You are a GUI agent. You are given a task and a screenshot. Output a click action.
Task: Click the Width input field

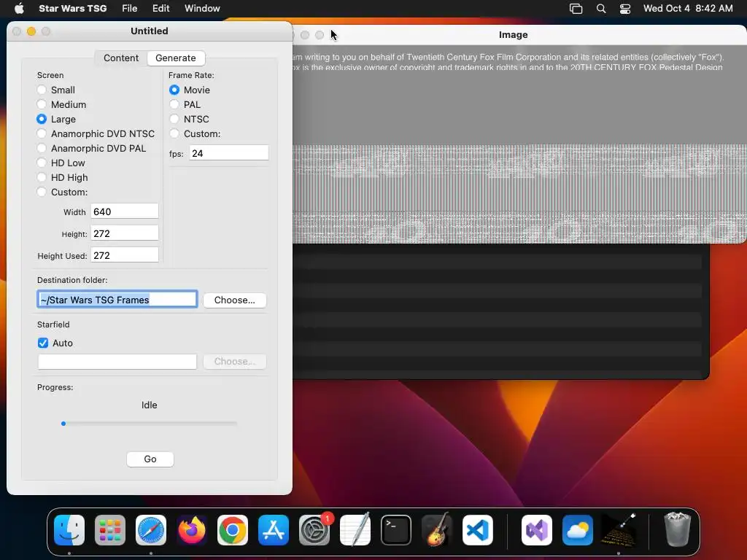pos(124,211)
